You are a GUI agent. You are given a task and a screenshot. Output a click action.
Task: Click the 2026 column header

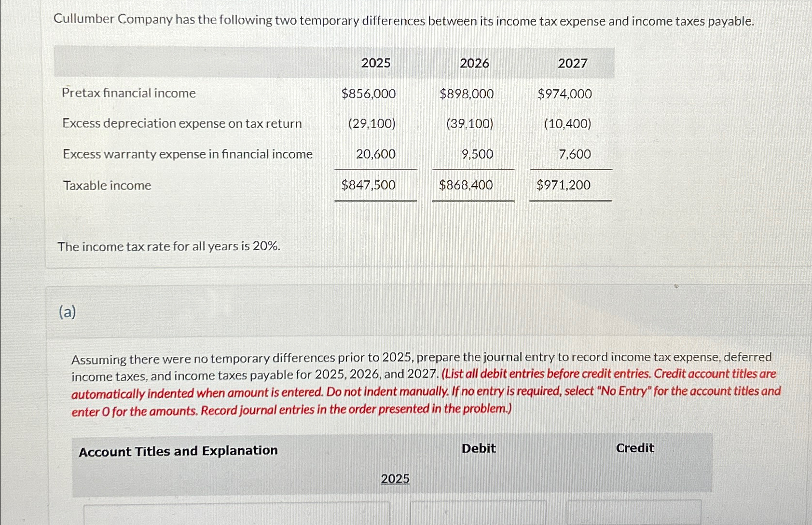[474, 63]
